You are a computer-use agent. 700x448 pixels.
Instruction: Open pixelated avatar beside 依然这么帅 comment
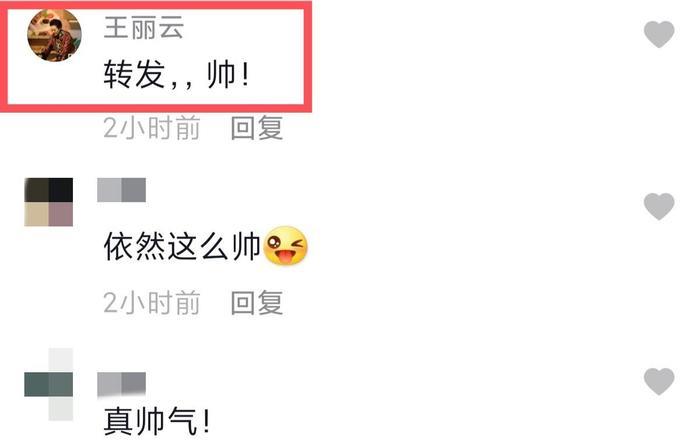coord(49,202)
